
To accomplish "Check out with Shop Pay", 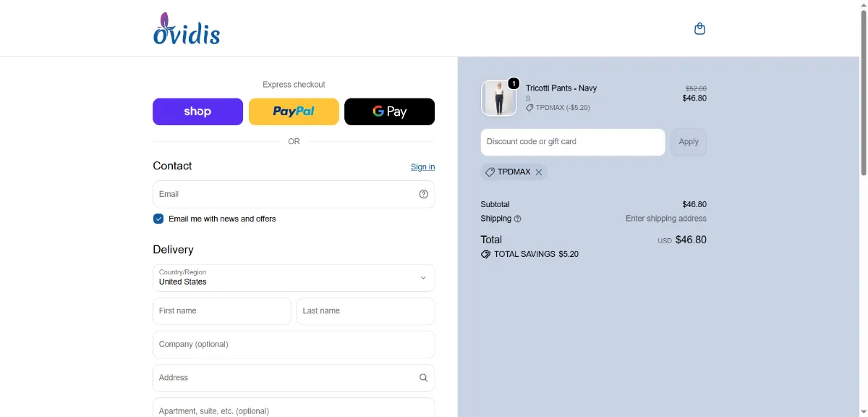I will click(197, 111).
